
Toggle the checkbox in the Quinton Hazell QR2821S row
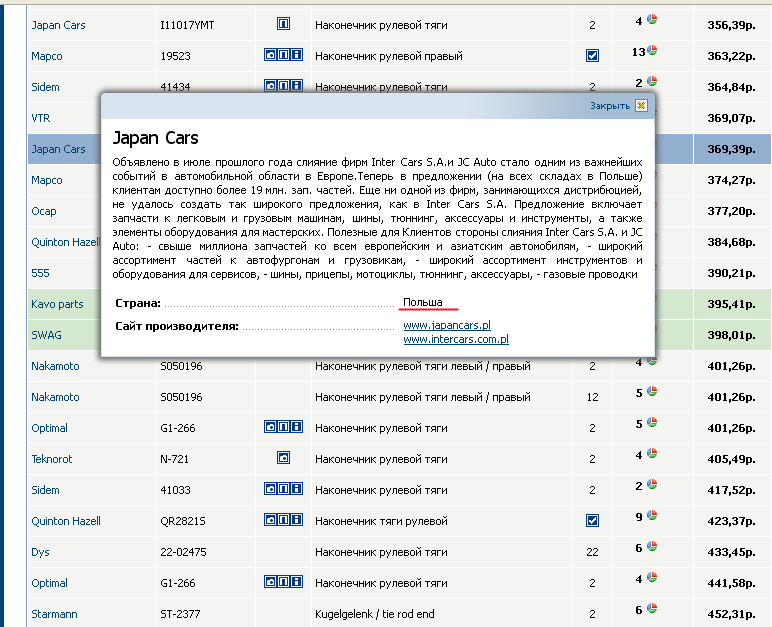click(x=592, y=521)
